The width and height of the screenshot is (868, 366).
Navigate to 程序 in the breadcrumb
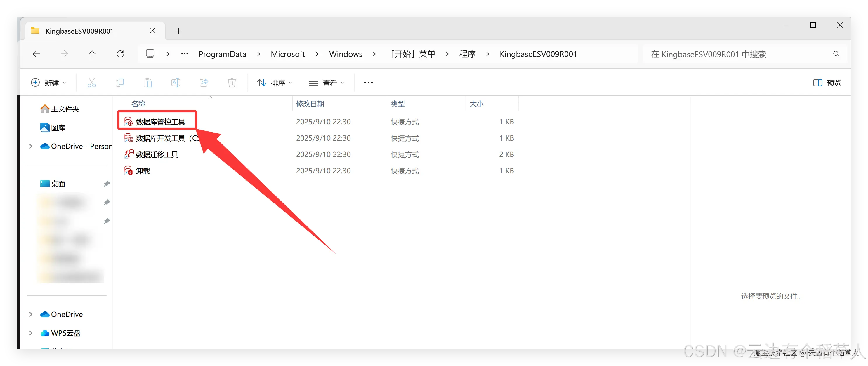467,54
